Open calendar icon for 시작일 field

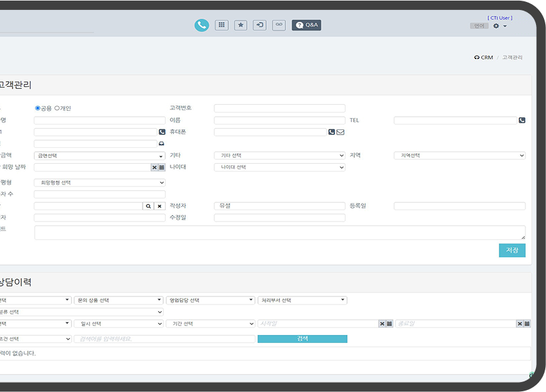pyautogui.click(x=389, y=324)
